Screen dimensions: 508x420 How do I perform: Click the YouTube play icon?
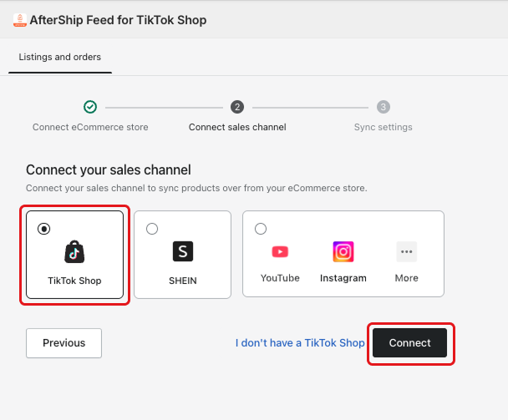(x=280, y=251)
